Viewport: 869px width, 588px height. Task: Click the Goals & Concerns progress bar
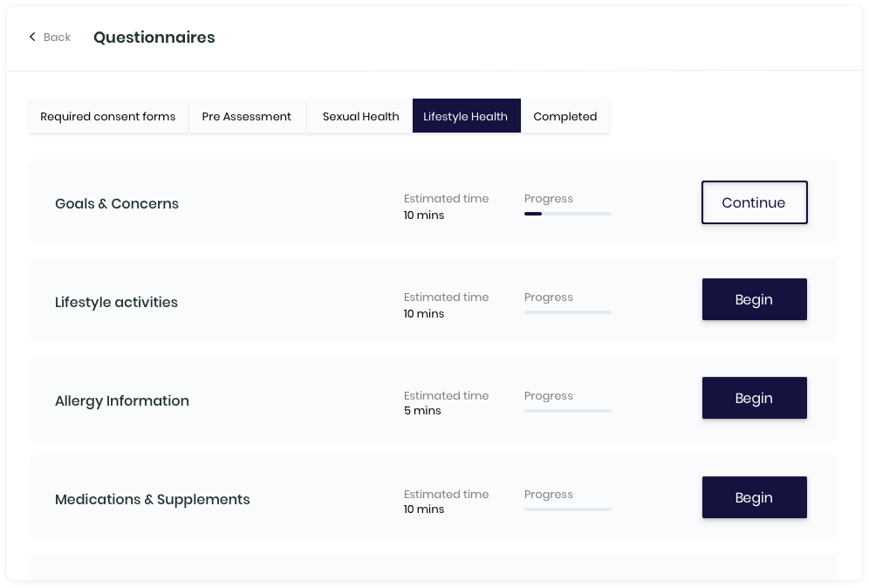tap(567, 214)
